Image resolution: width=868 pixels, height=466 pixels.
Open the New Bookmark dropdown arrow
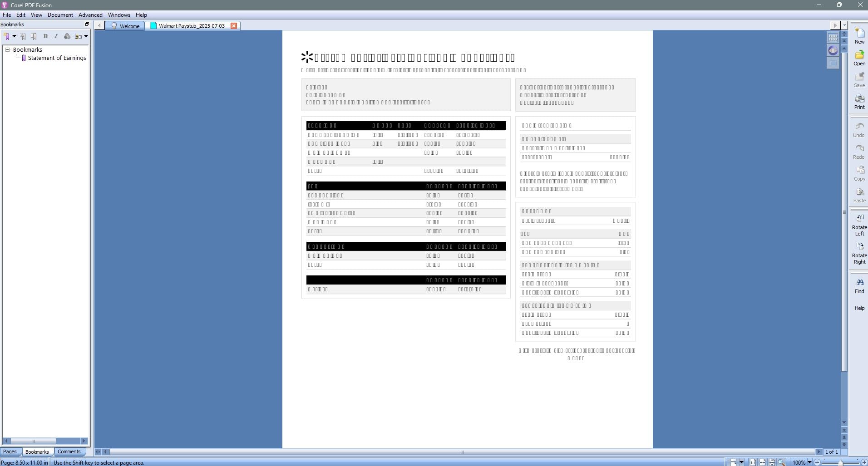[15, 36]
